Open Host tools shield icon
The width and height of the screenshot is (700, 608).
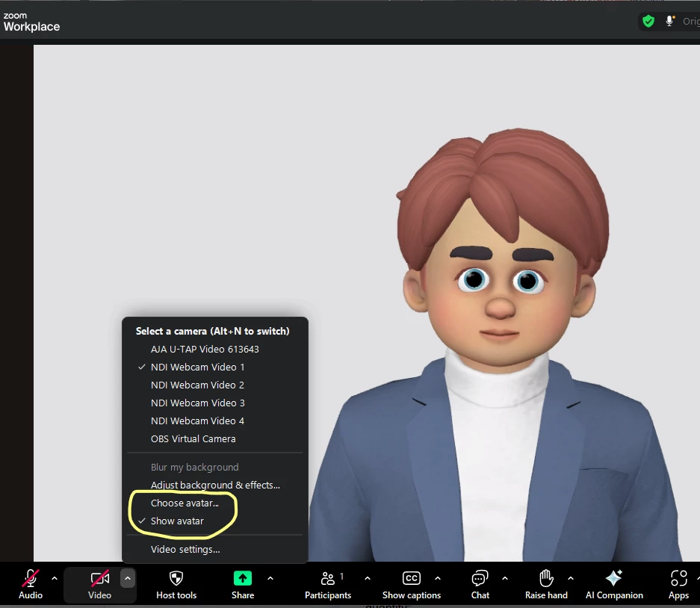point(176,579)
